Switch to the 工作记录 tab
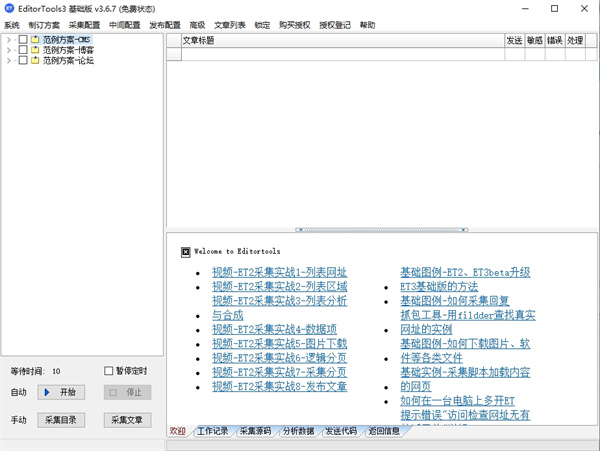Screen dimensions: 600x451 213,431
